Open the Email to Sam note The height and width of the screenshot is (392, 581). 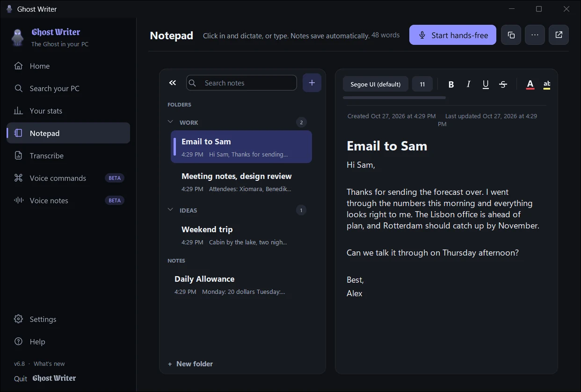point(241,147)
